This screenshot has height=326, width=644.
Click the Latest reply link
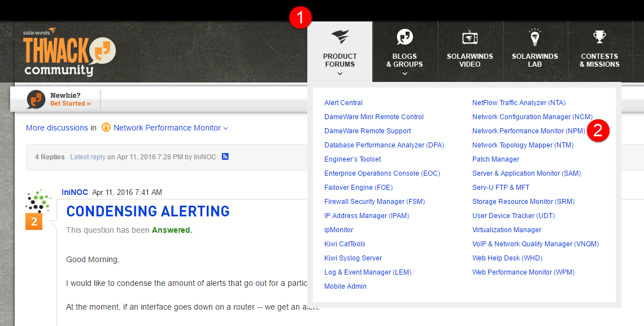(88, 157)
